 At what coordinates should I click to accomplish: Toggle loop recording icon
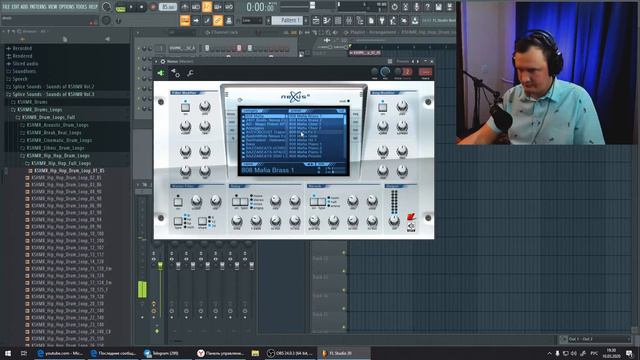(x=229, y=7)
